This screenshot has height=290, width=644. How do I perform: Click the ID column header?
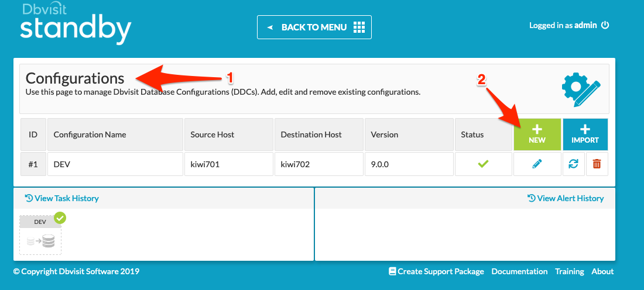tap(33, 134)
